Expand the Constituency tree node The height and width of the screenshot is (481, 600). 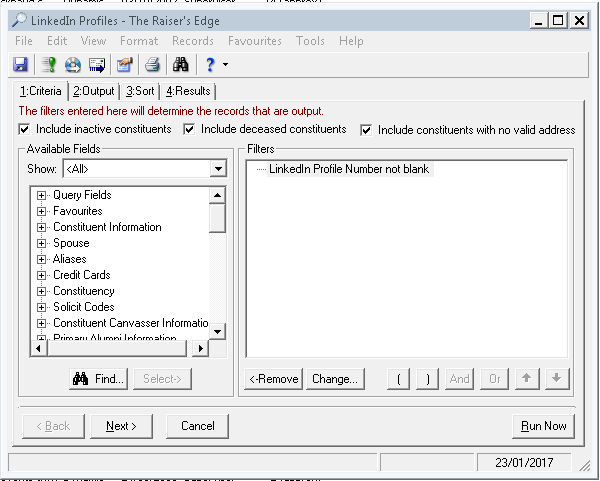[x=41, y=291]
